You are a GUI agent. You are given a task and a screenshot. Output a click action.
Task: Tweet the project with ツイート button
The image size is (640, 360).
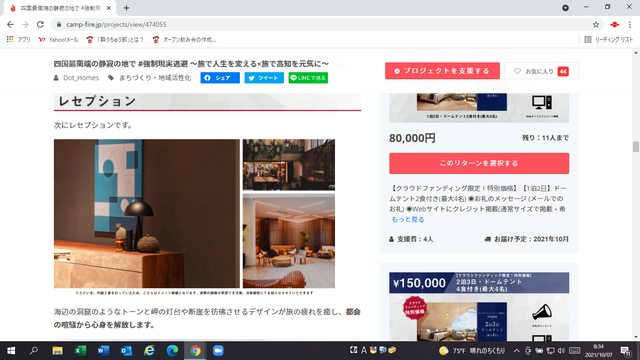pyautogui.click(x=264, y=78)
